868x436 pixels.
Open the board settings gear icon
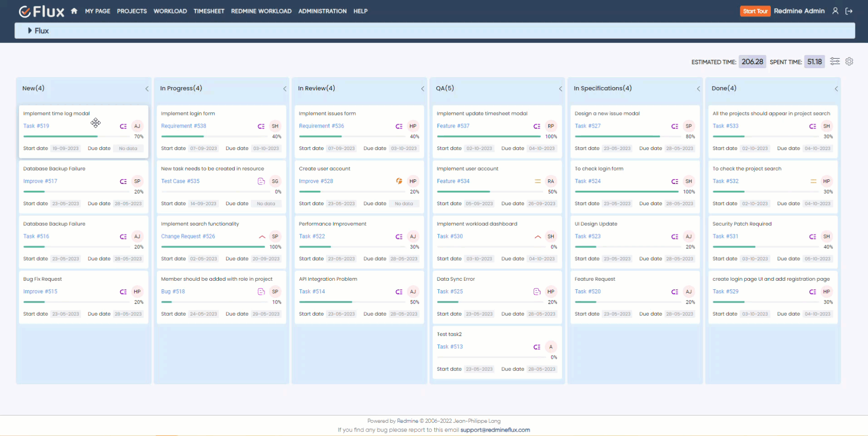coord(849,61)
